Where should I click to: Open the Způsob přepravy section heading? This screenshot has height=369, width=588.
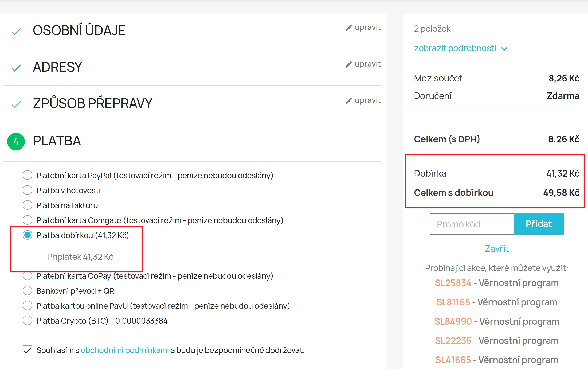pos(92,103)
